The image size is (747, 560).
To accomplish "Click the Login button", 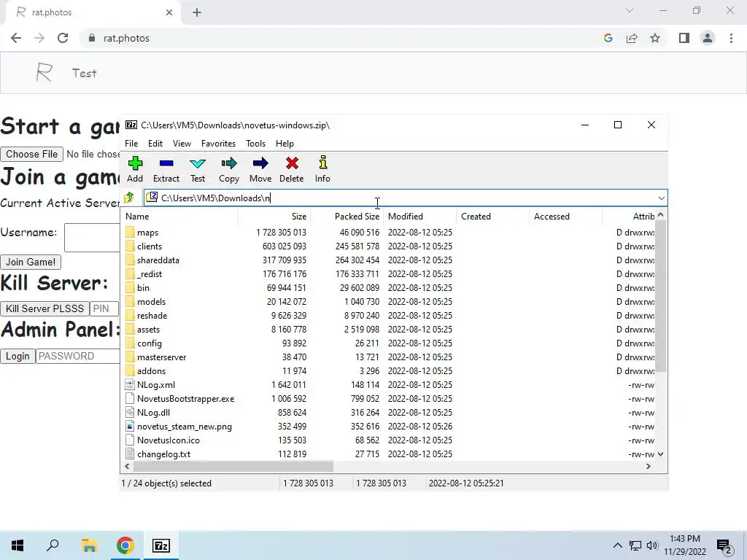I will [18, 356].
